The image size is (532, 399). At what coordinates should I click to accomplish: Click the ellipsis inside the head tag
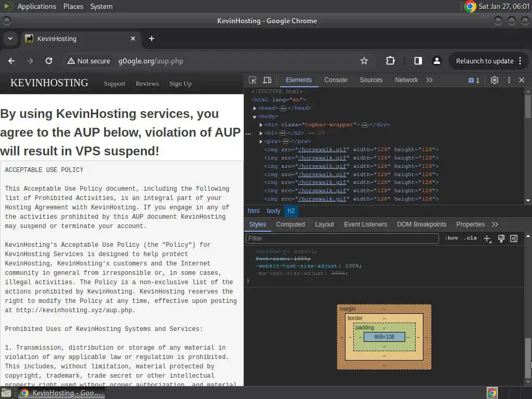[x=283, y=108]
